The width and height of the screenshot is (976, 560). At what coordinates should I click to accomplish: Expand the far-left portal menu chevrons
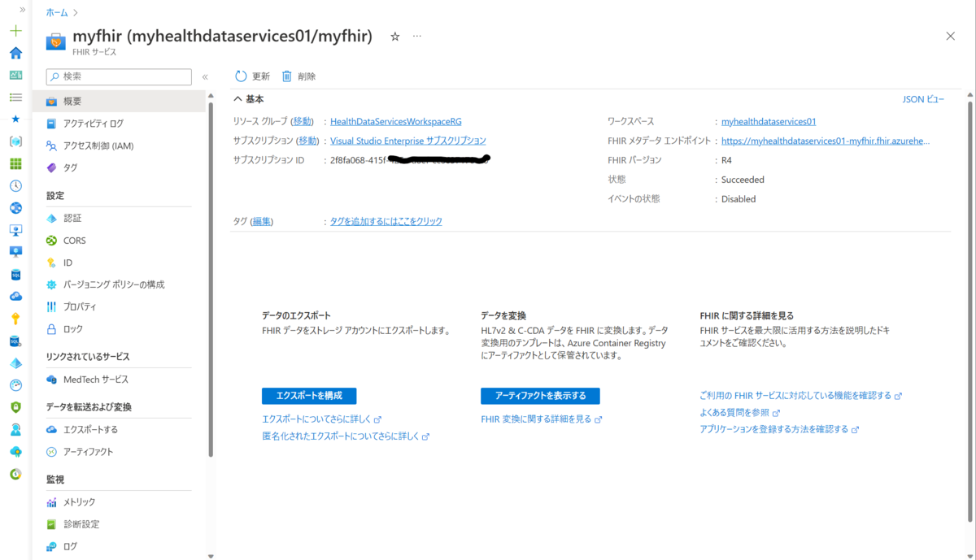point(22,10)
